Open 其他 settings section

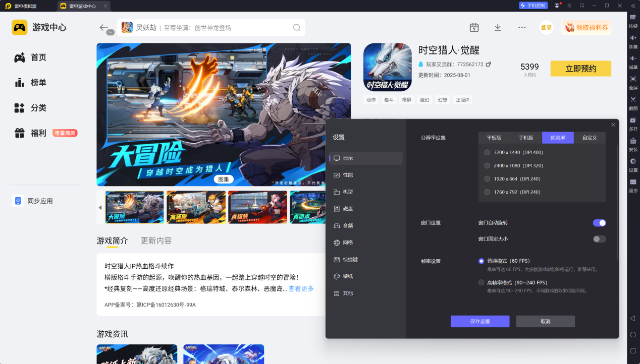[x=366, y=293]
